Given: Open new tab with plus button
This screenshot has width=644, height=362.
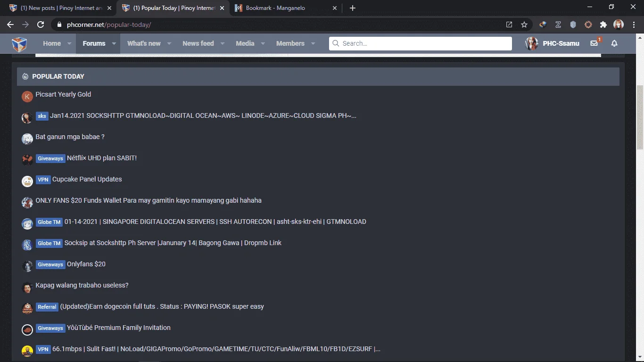Looking at the screenshot, I should (x=353, y=8).
